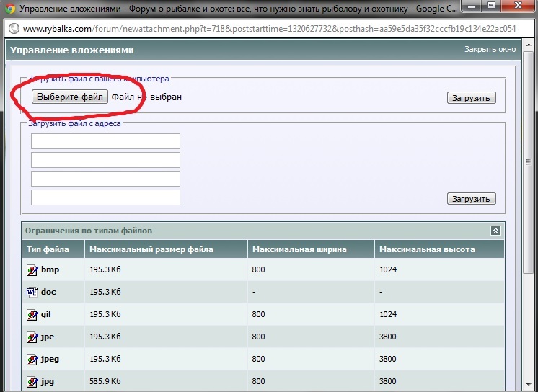
Task: Click the jpe file type icon
Action: [x=32, y=337]
